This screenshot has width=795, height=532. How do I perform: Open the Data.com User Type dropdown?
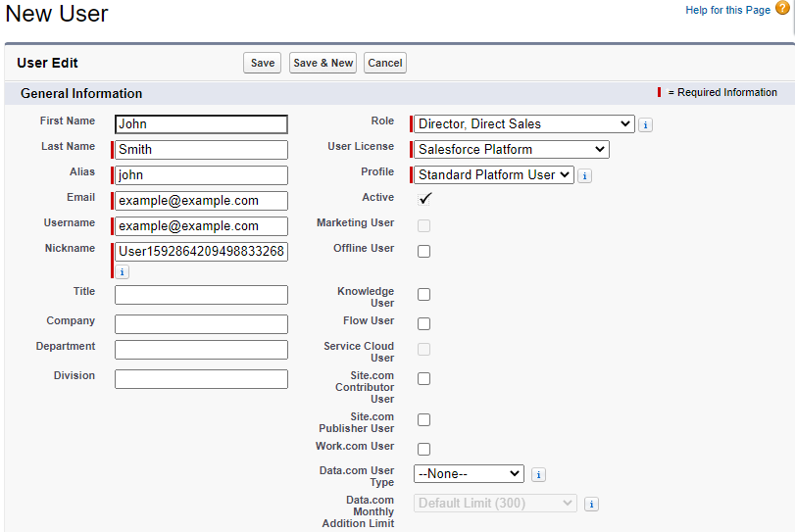(x=469, y=474)
